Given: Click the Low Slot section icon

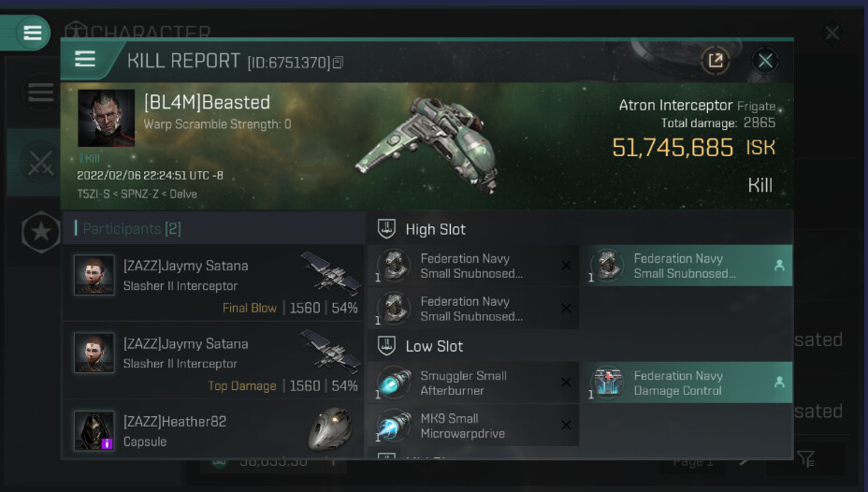Looking at the screenshot, I should pos(386,346).
